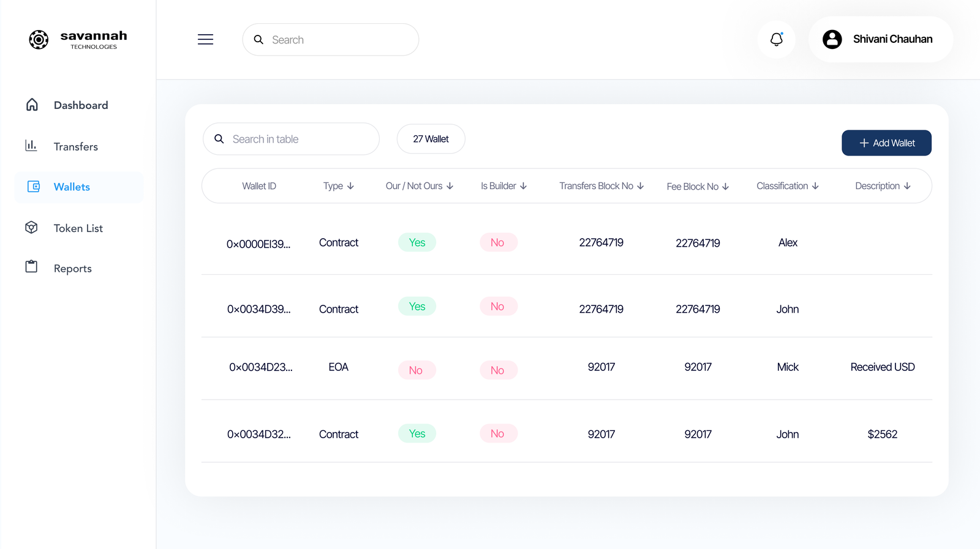Click the Transfers bar chart icon
Screen dimensions: 980x549
31,146
